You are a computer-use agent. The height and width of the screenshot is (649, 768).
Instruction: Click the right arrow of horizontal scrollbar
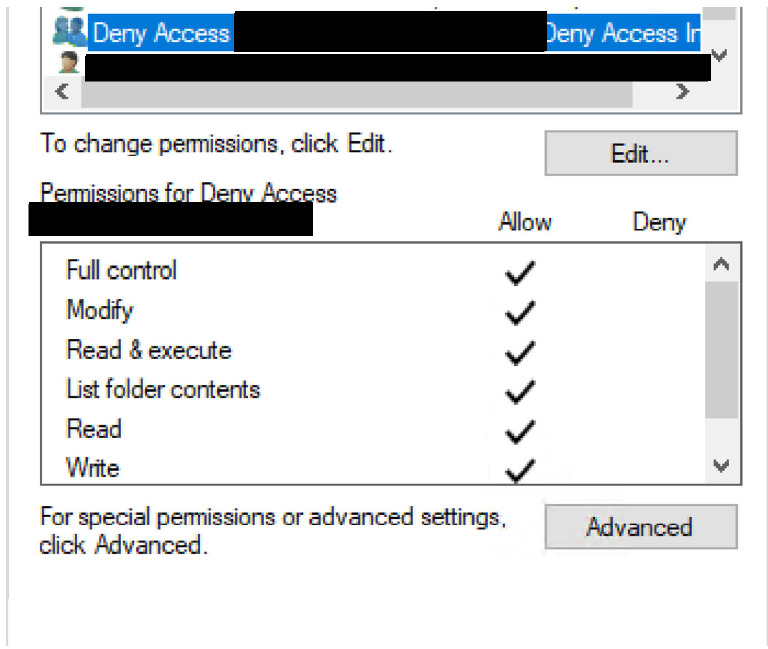click(683, 92)
